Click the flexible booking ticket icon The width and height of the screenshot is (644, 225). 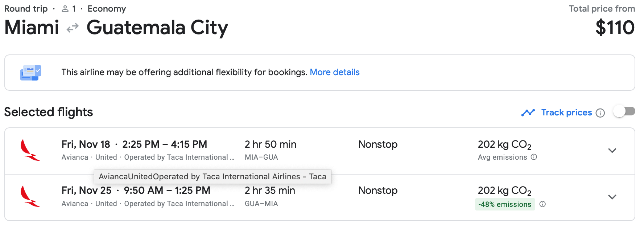[31, 73]
